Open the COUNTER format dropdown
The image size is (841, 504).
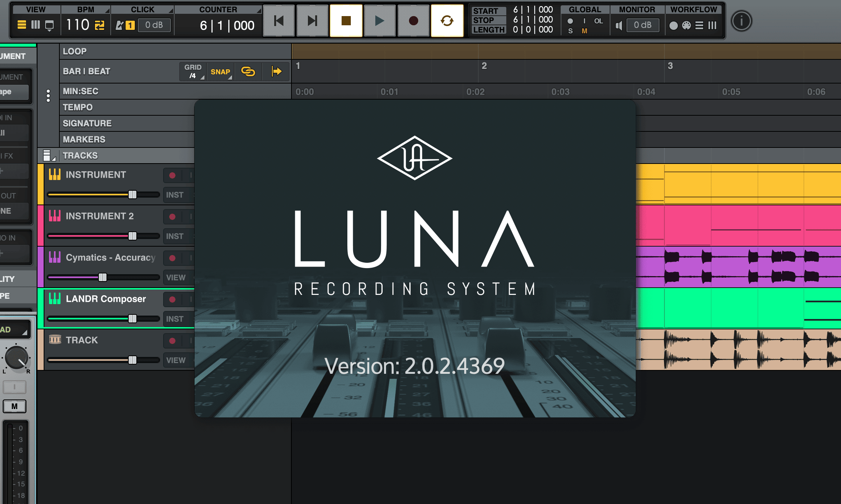point(218,10)
